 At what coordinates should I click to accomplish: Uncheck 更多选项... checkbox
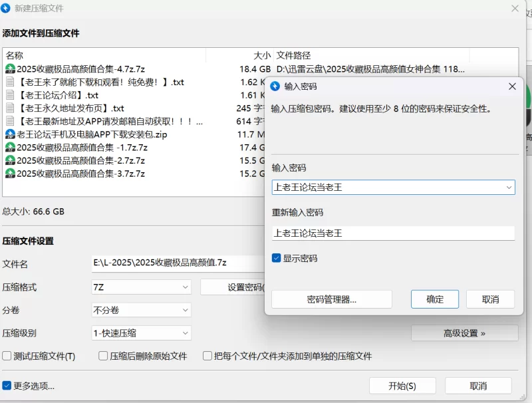point(7,386)
